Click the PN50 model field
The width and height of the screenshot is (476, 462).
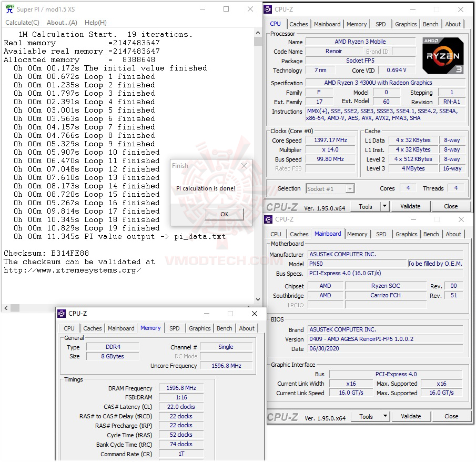coord(357,264)
